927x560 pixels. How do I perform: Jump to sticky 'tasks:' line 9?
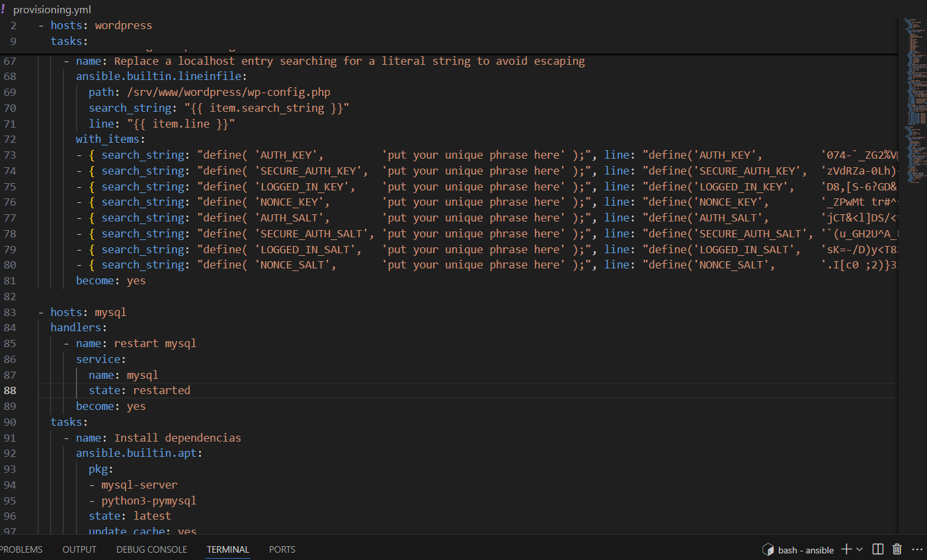tap(69, 41)
